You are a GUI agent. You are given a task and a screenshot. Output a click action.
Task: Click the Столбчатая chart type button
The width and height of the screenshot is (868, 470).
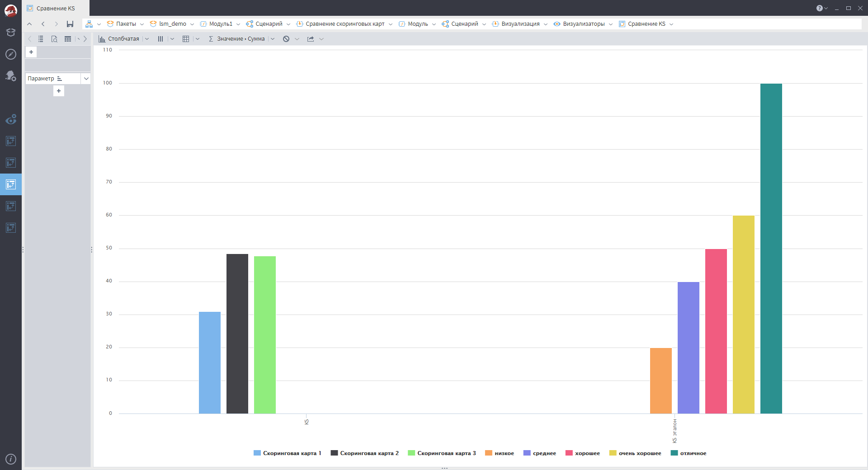[x=119, y=39]
